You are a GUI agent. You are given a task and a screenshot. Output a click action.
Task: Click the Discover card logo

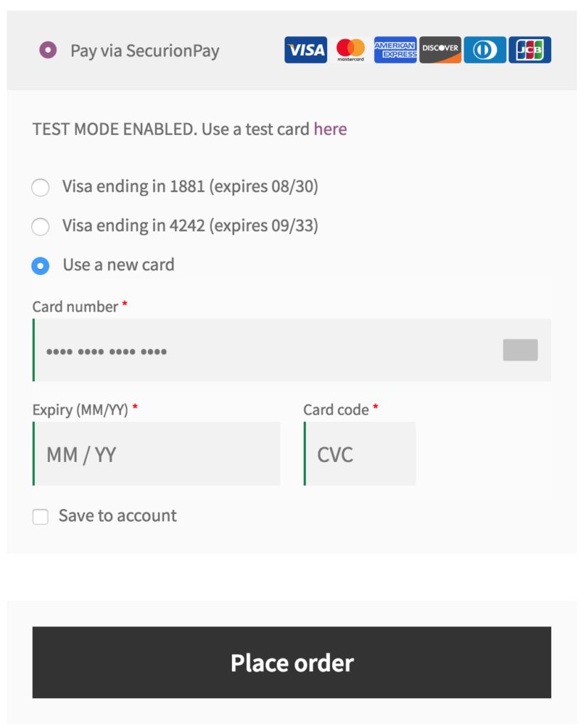[x=440, y=50]
